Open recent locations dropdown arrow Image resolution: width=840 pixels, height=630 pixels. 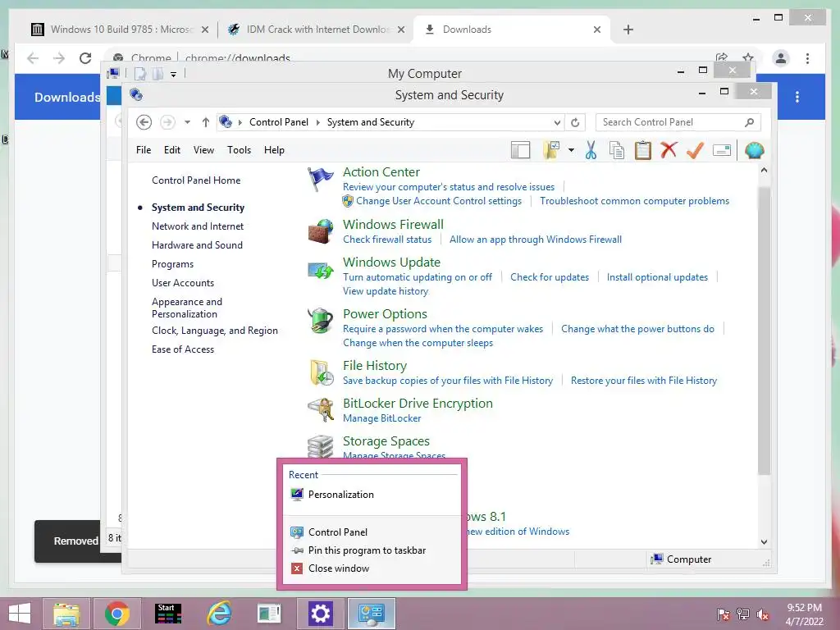[188, 122]
